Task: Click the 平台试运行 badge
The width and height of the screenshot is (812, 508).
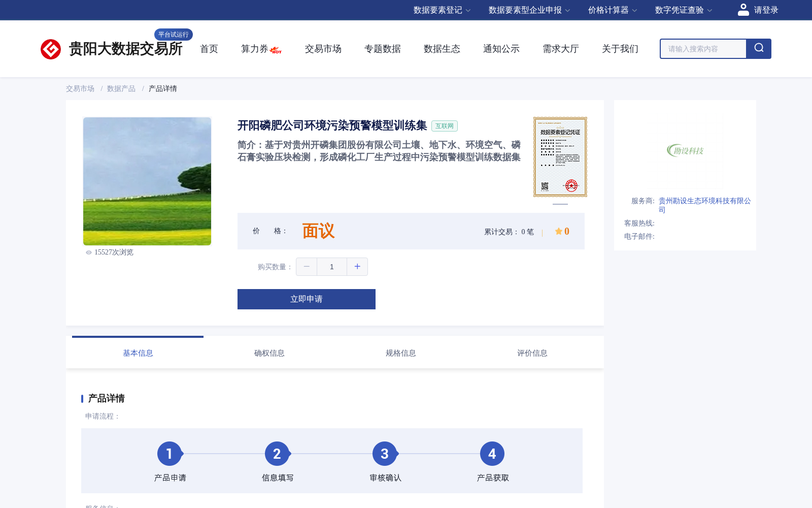Action: (174, 35)
